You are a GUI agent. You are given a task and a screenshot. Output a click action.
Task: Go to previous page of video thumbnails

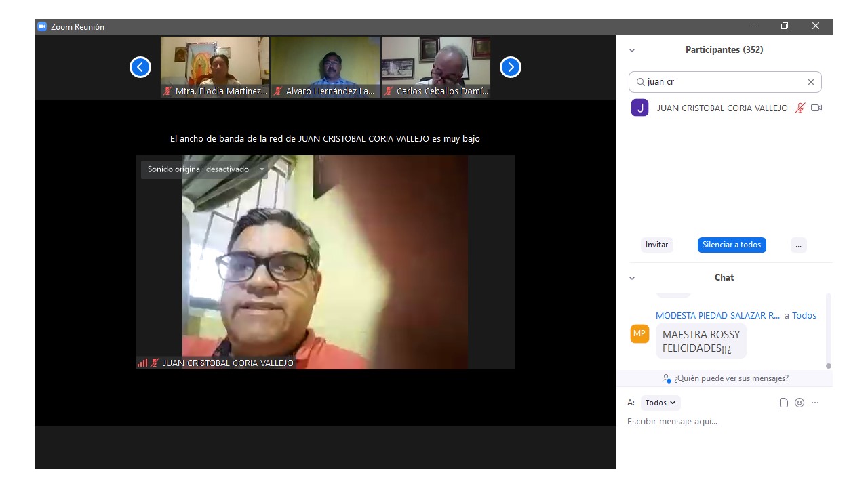pos(140,67)
